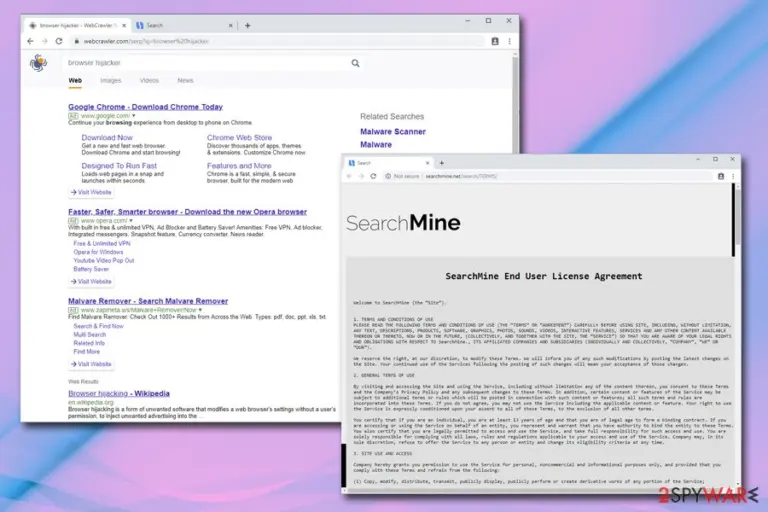768x512 pixels.
Task: Open new tab in WebCrawler browser window
Action: click(x=247, y=25)
